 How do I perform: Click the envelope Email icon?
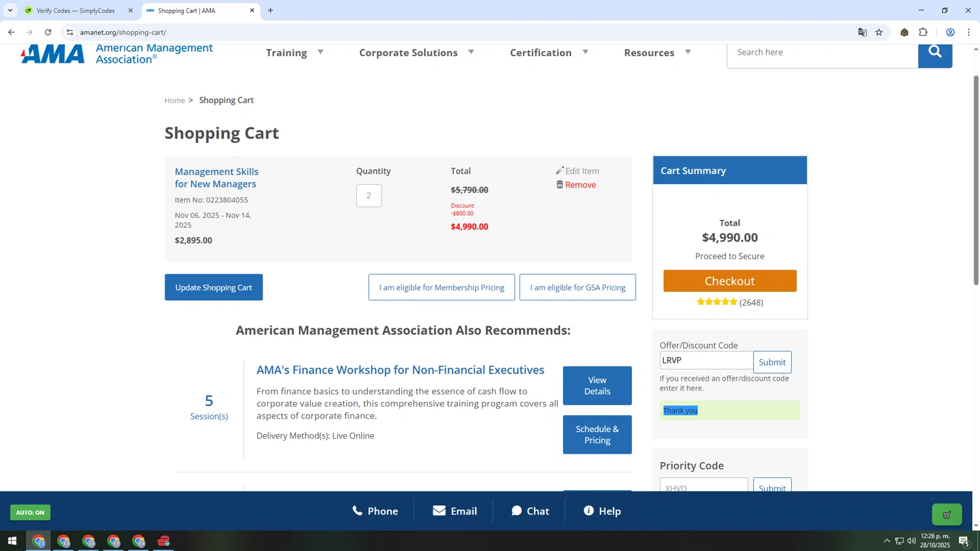[439, 511]
